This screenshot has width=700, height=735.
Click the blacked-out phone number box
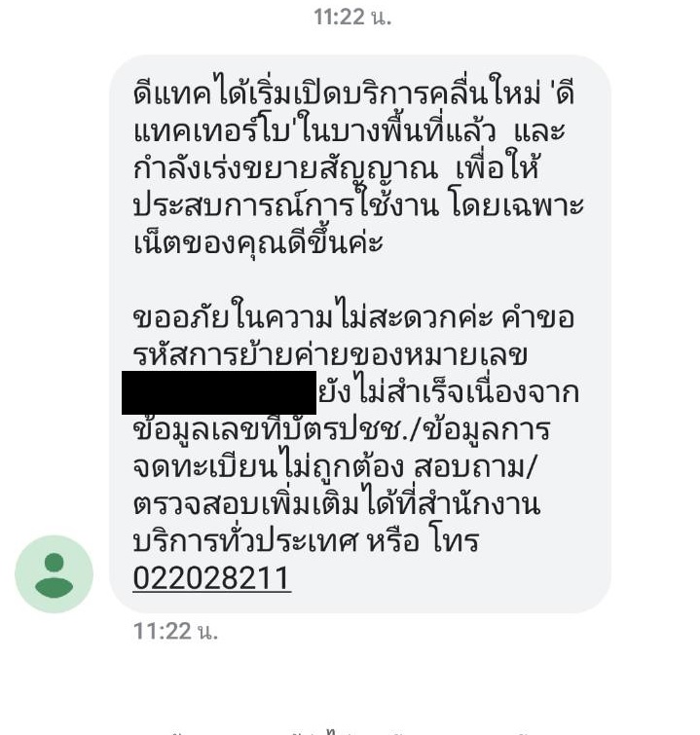click(219, 392)
